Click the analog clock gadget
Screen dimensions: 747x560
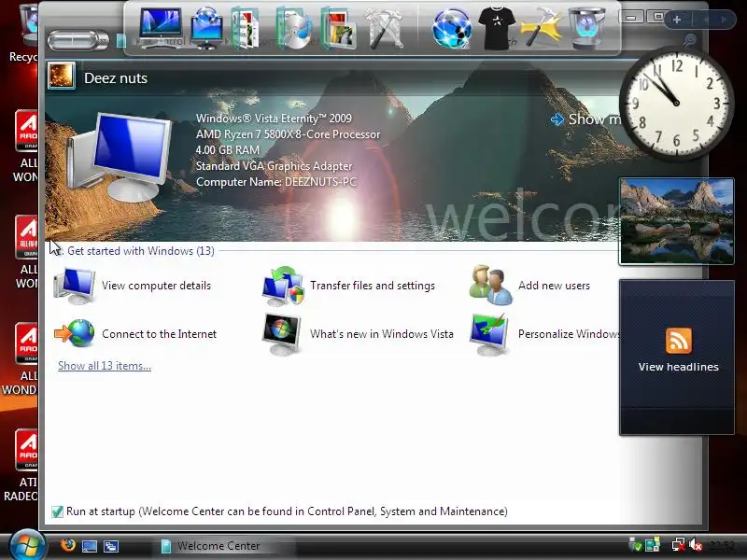(675, 103)
